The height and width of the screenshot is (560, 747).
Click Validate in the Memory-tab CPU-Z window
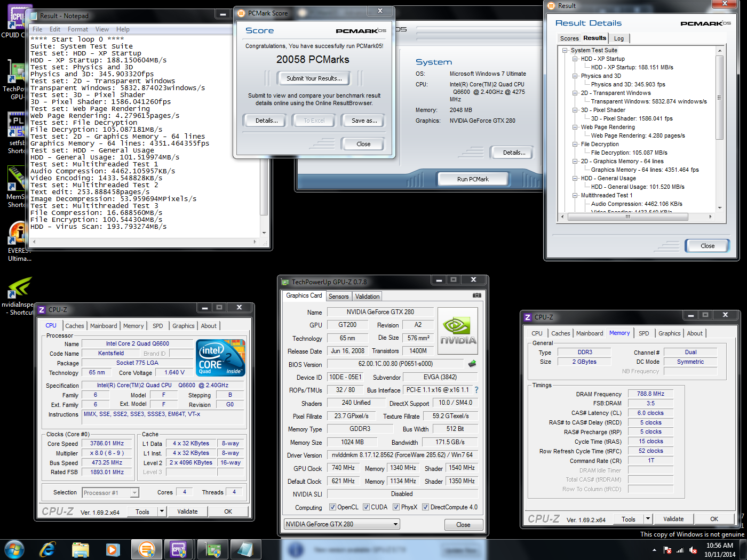[x=673, y=519]
